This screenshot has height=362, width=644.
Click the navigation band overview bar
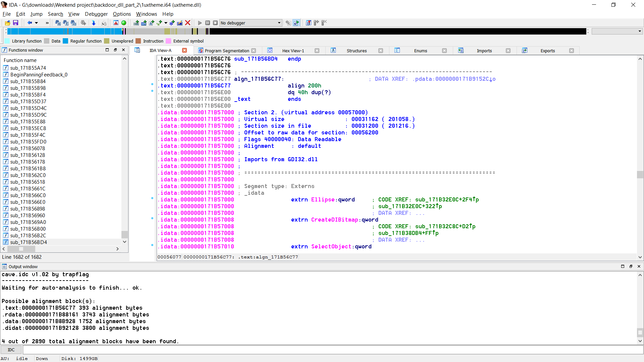[297, 31]
